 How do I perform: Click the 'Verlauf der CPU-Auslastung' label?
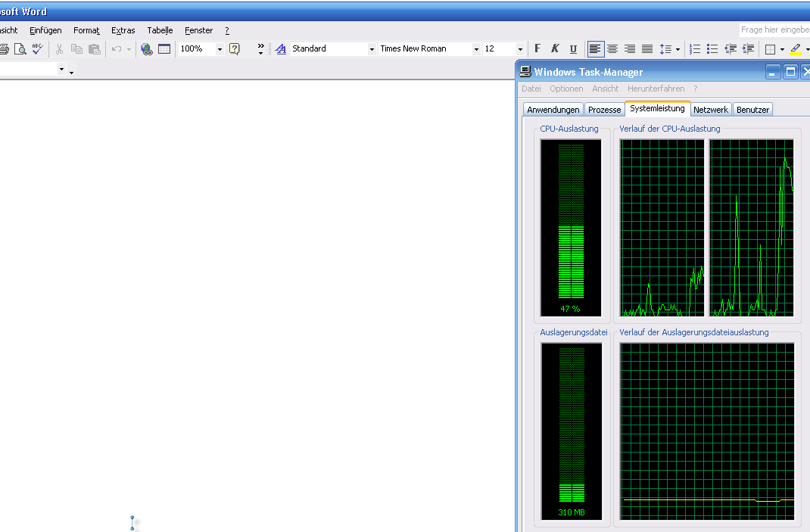click(x=669, y=129)
